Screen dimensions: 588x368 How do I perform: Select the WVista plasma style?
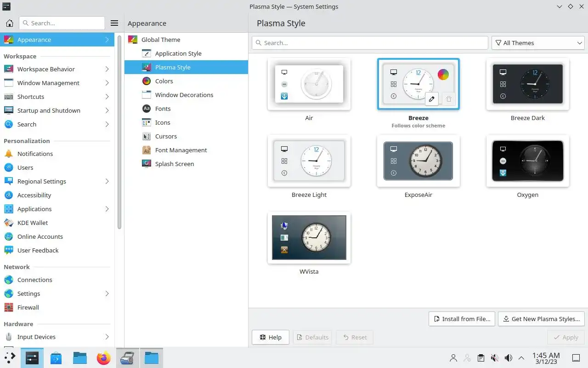click(x=309, y=238)
